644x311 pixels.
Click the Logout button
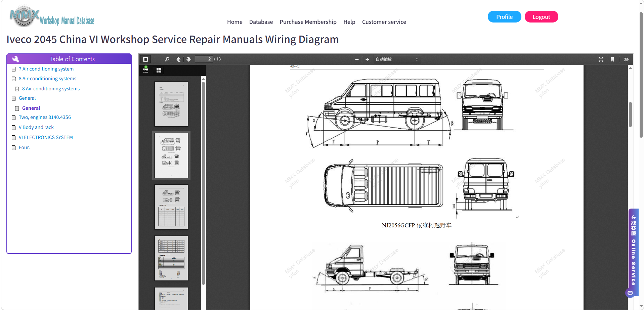click(541, 17)
